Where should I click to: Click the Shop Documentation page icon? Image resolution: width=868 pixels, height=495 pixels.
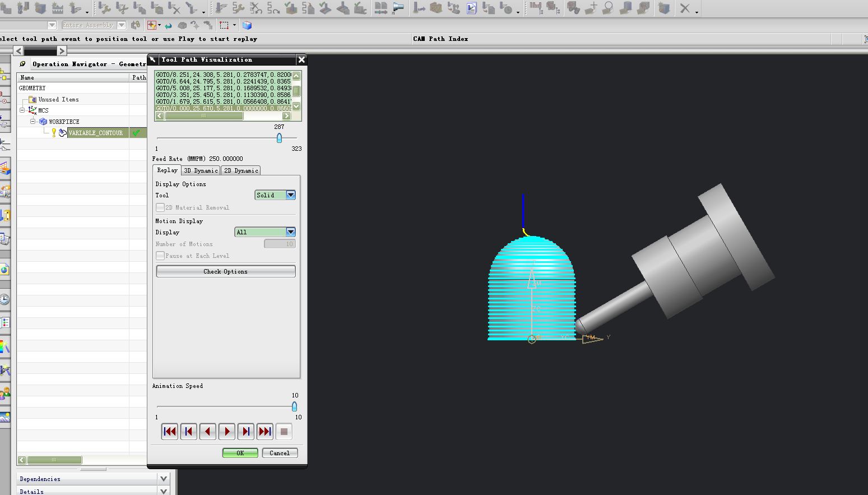471,8
